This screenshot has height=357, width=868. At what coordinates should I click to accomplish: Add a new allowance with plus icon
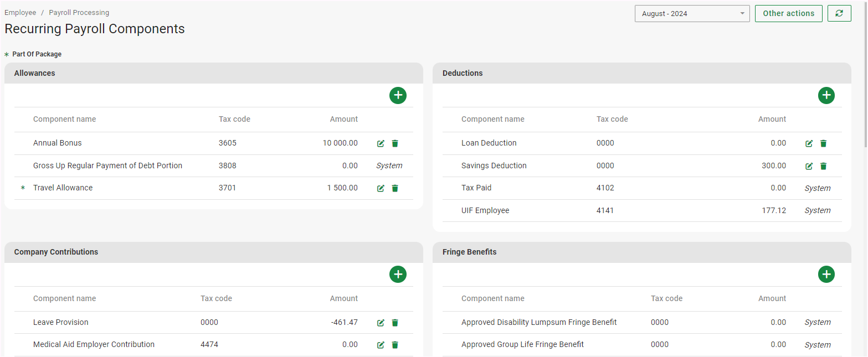[398, 95]
